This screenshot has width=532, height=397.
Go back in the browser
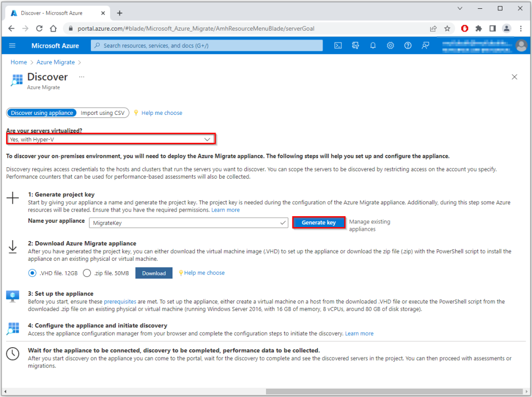click(11, 29)
